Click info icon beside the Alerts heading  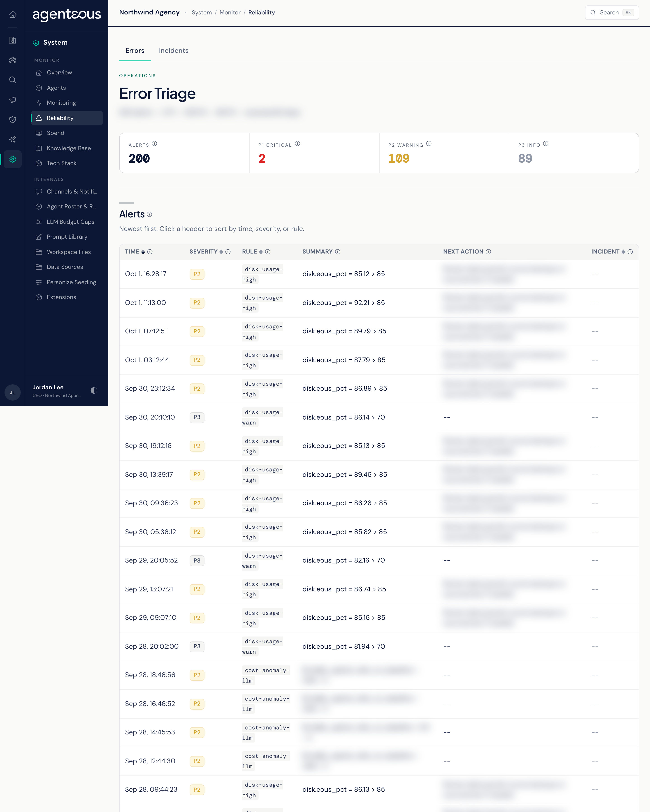(x=150, y=214)
